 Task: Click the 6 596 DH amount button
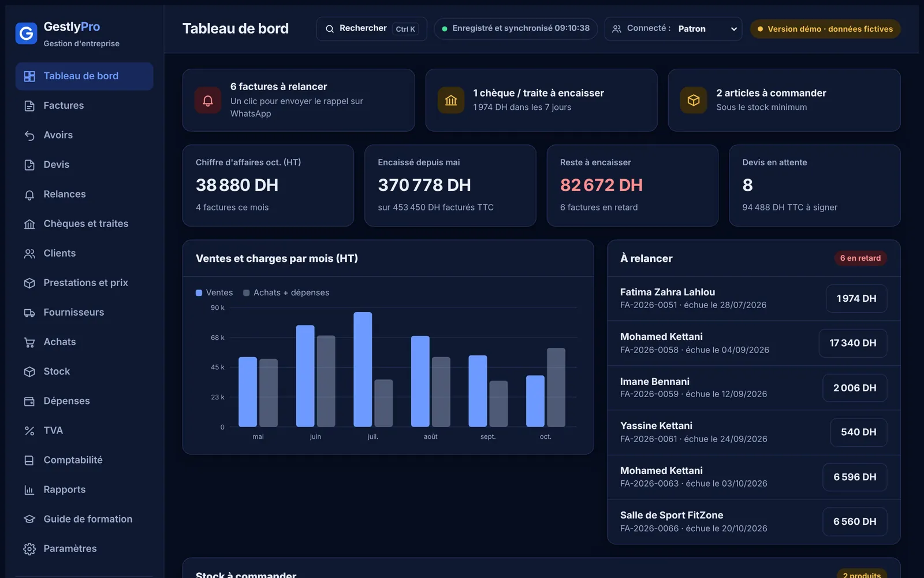click(855, 477)
